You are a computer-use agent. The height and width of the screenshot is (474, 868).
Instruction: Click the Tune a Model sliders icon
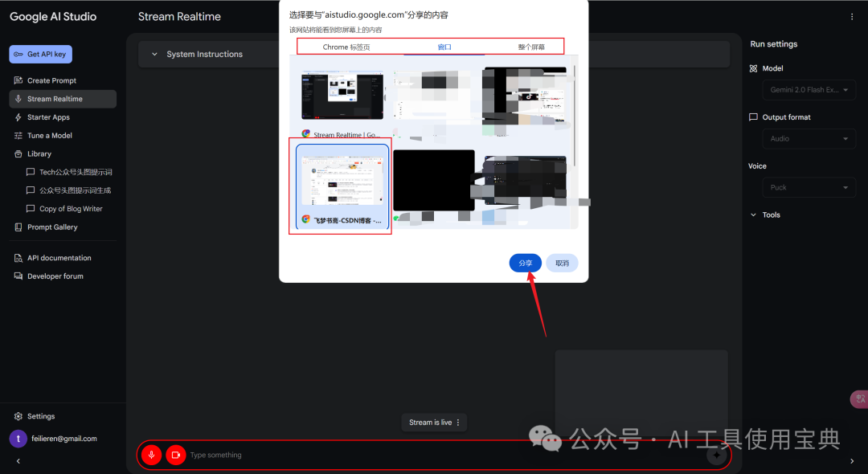[x=18, y=136]
